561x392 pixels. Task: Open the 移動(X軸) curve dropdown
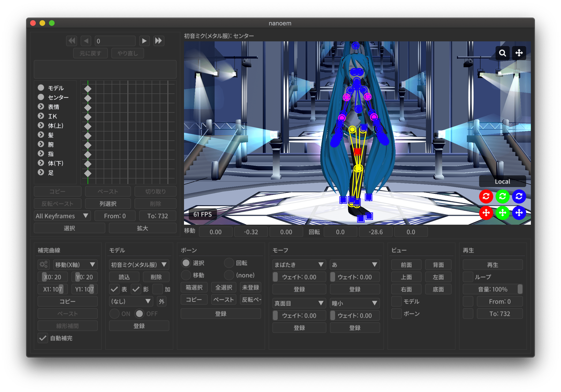point(75,265)
